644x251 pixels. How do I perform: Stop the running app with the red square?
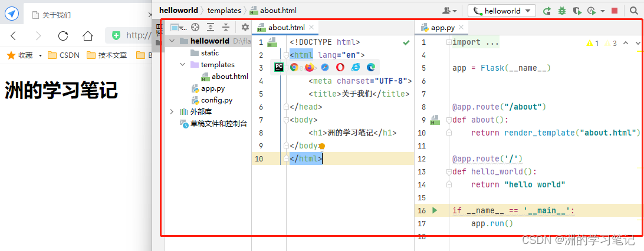pos(615,11)
